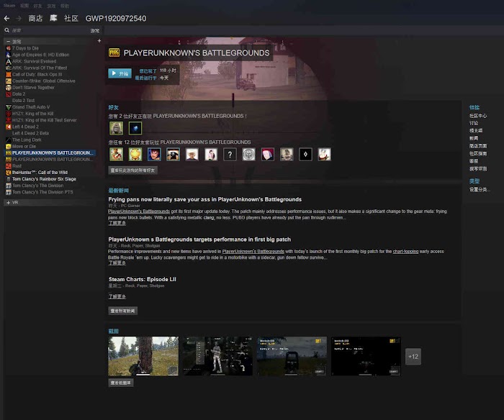This screenshot has height=420, width=504.
Task: Open the friend with the telephone avatar
Action: [173, 155]
